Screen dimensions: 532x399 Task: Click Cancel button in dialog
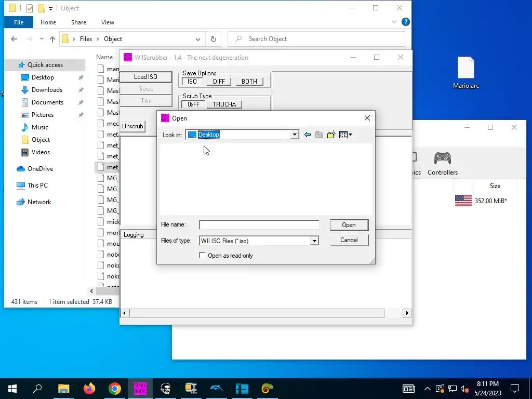pos(349,240)
